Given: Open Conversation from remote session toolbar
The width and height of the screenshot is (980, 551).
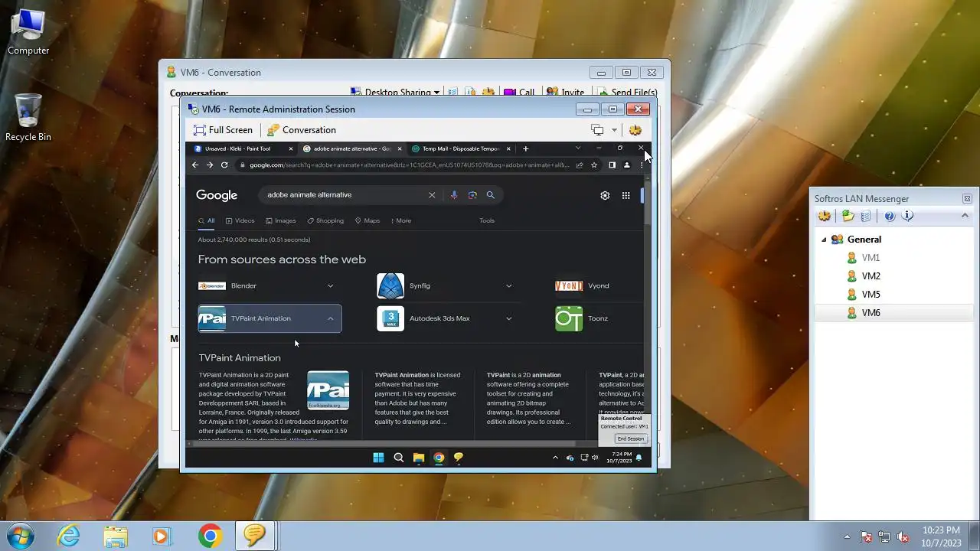Looking at the screenshot, I should 301,130.
